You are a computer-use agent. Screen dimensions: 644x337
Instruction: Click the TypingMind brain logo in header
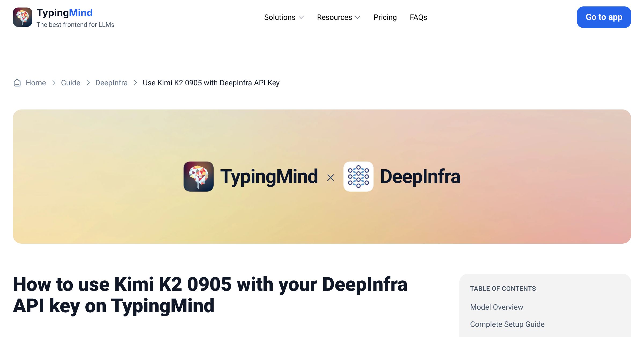coord(23,17)
